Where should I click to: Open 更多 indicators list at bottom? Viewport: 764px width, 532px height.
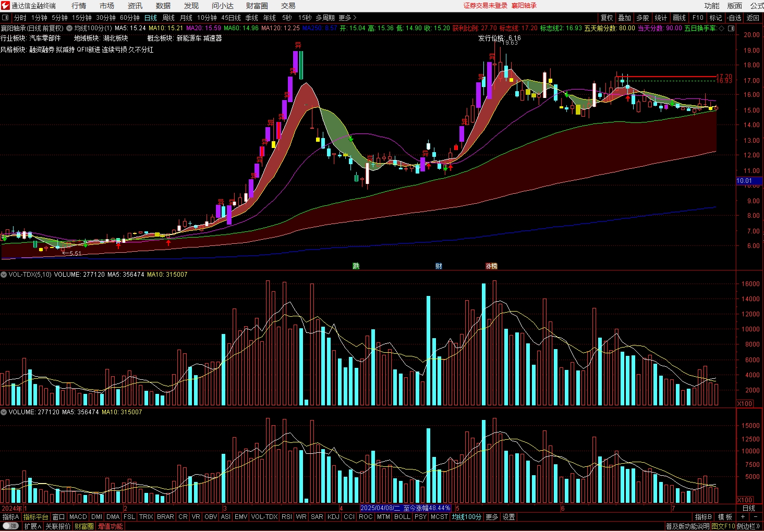[x=492, y=517]
